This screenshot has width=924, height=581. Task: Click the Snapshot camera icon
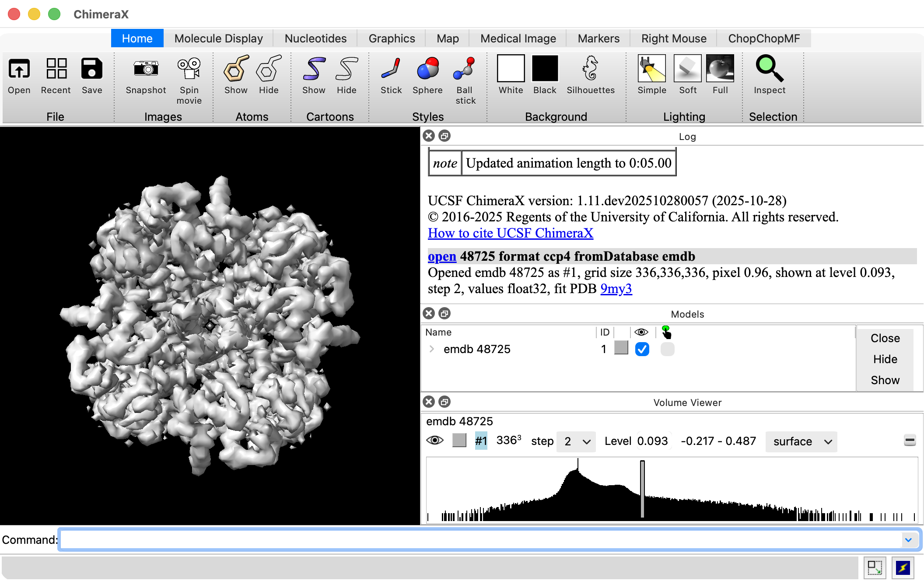146,69
